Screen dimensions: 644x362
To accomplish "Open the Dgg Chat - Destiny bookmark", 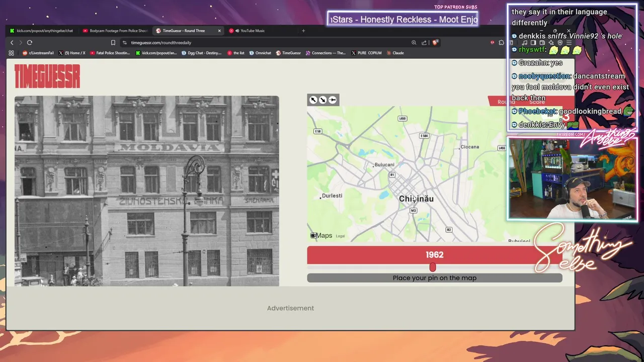I will tap(201, 53).
